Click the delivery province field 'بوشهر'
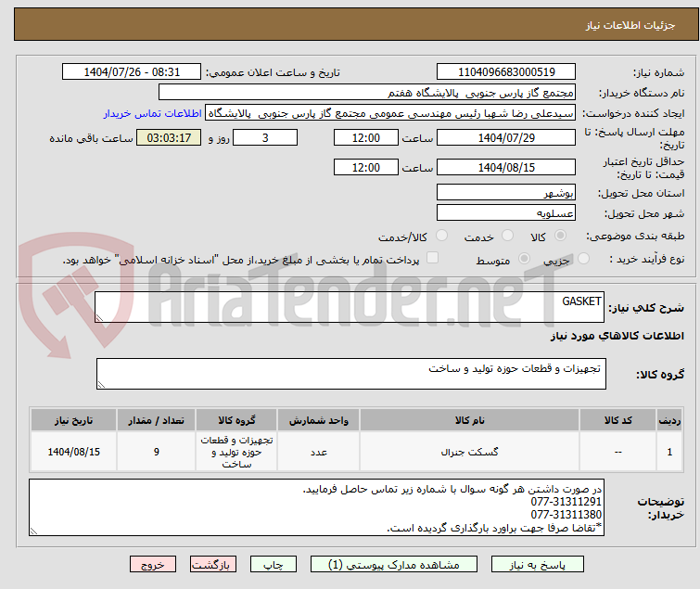This screenshot has height=589, width=700. [506, 192]
